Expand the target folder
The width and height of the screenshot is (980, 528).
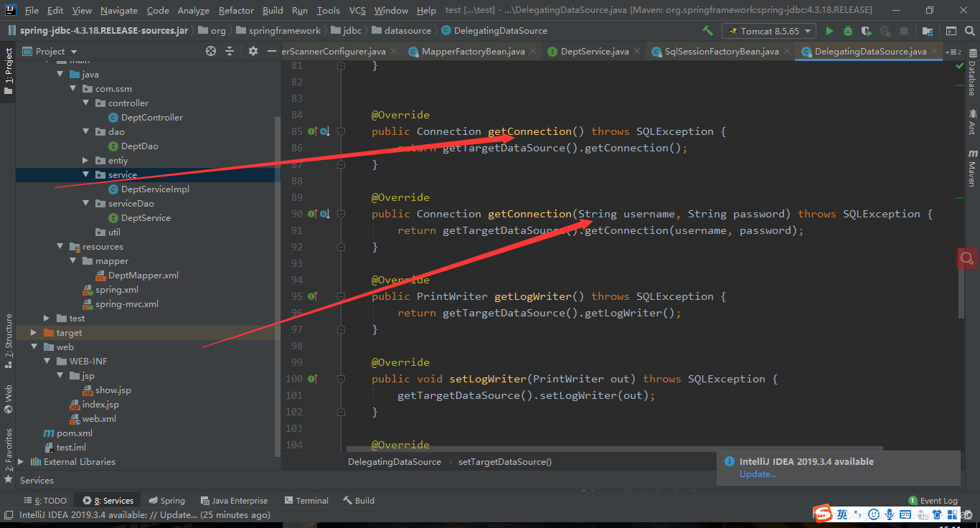coord(34,333)
